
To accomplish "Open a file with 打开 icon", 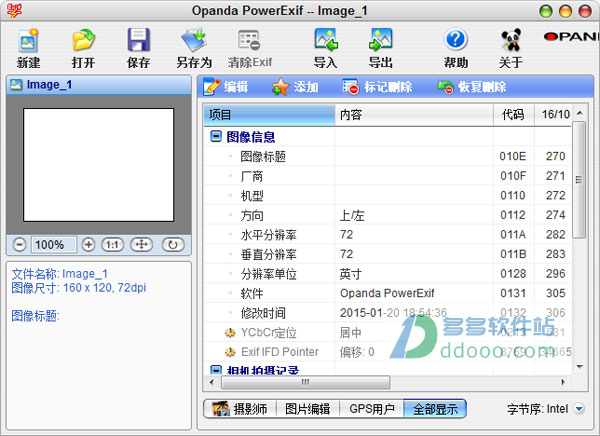I will pyautogui.click(x=83, y=40).
